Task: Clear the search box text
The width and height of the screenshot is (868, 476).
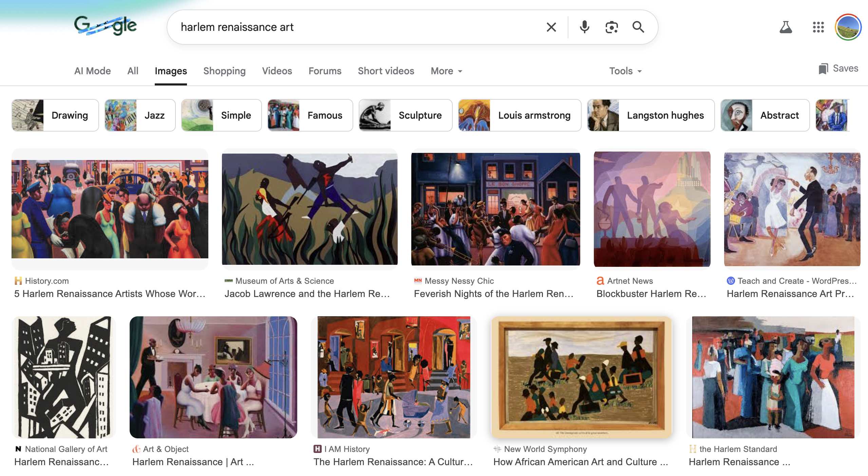Action: click(x=551, y=27)
